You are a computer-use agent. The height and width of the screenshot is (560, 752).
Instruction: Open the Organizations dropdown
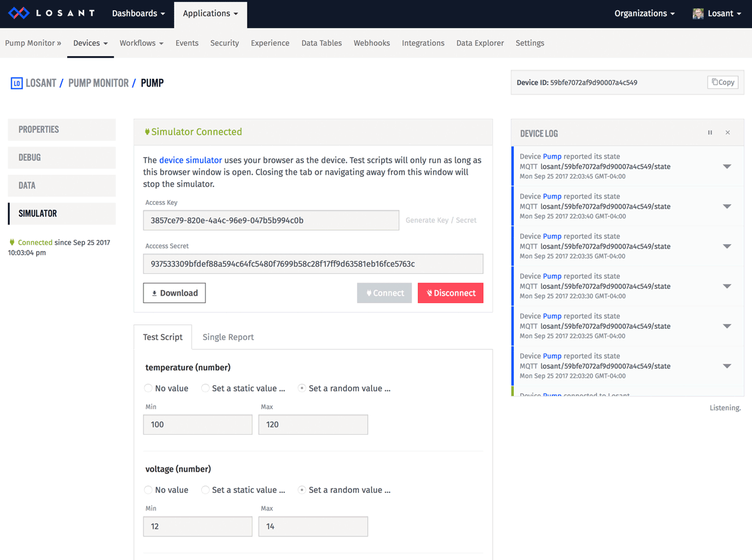pos(645,13)
